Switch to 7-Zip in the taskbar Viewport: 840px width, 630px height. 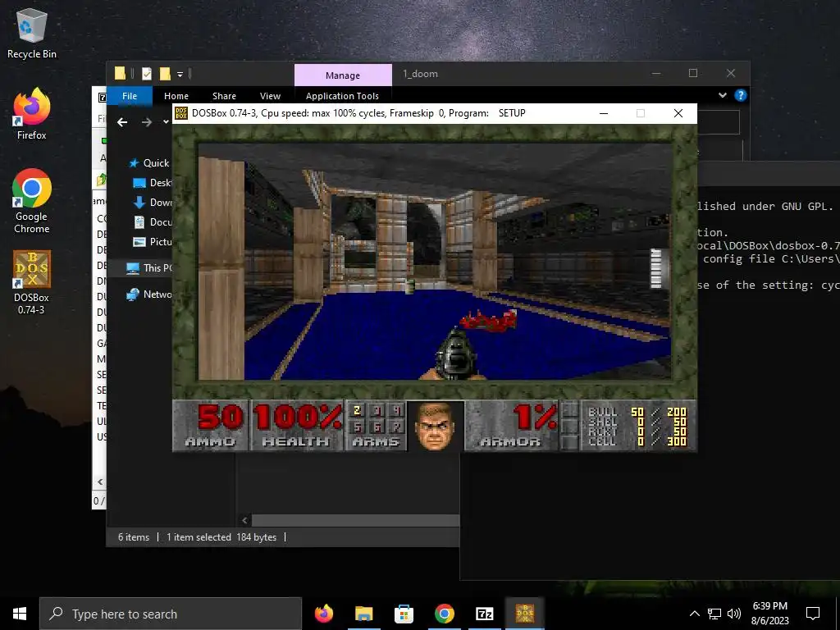coord(484,614)
